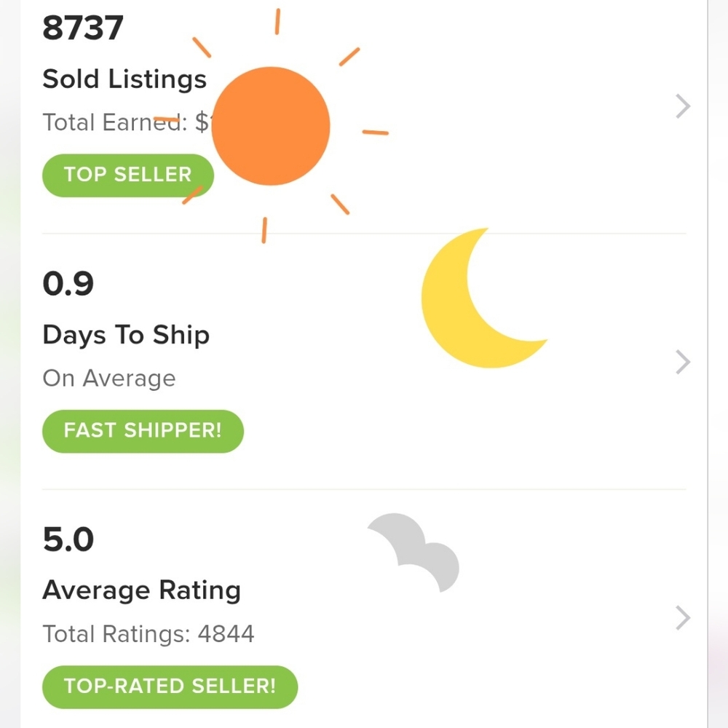
Task: Tap the TOP SELLER badge
Action: [x=127, y=175]
